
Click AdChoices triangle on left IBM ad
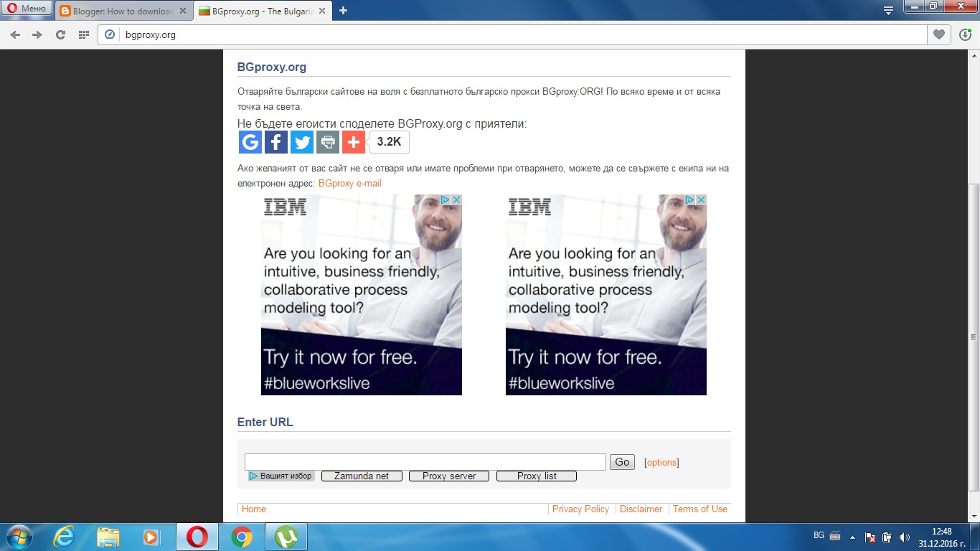[446, 200]
